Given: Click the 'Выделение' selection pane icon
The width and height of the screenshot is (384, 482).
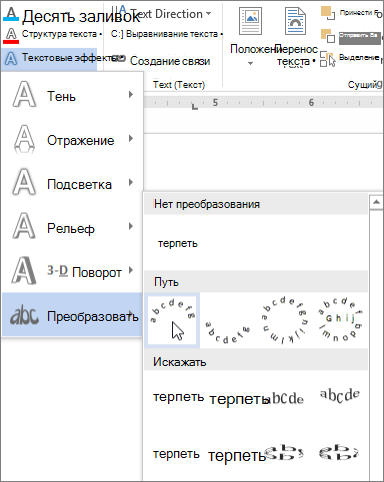Looking at the screenshot, I should [328, 59].
